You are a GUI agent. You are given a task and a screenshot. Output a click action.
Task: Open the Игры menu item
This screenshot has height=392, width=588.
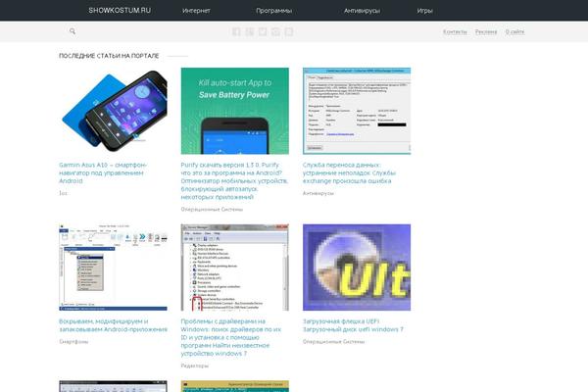point(425,11)
